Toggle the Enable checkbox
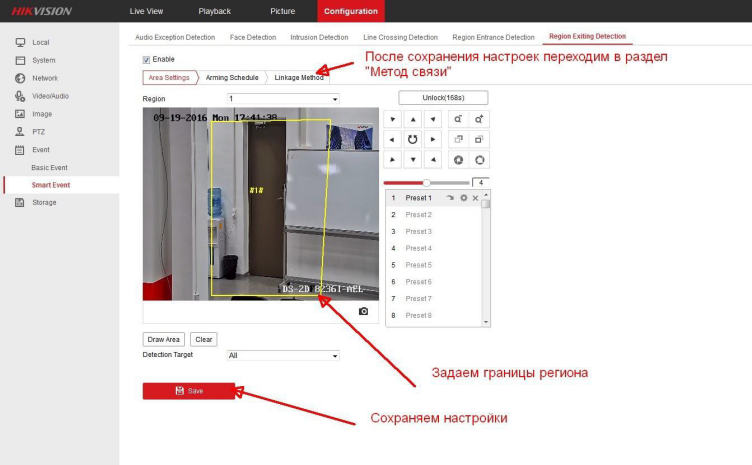752x465 pixels. [x=147, y=59]
